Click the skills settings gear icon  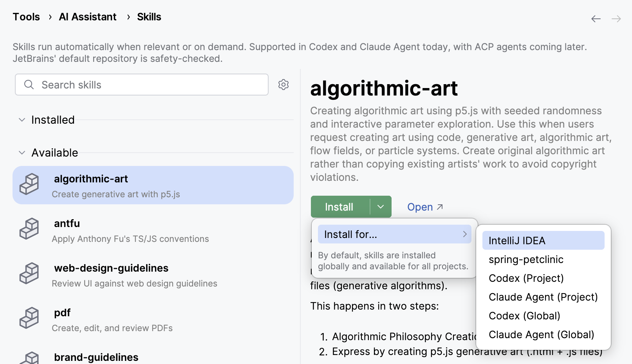[283, 85]
